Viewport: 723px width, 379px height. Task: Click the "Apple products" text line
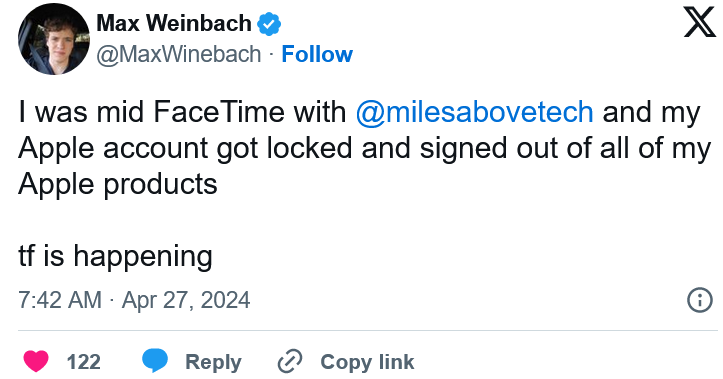point(118,185)
